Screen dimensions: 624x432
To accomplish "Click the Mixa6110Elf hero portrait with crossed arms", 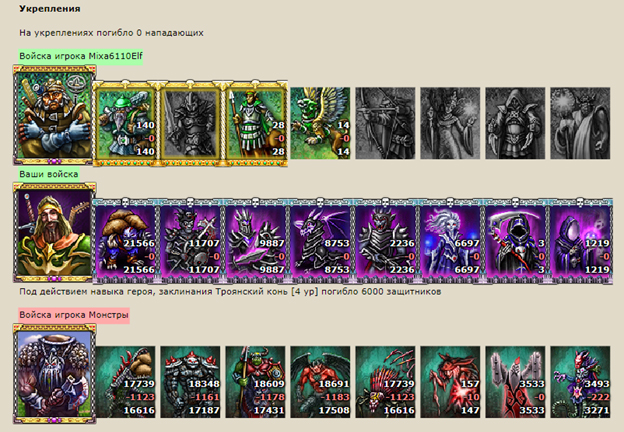I will pos(55,115).
